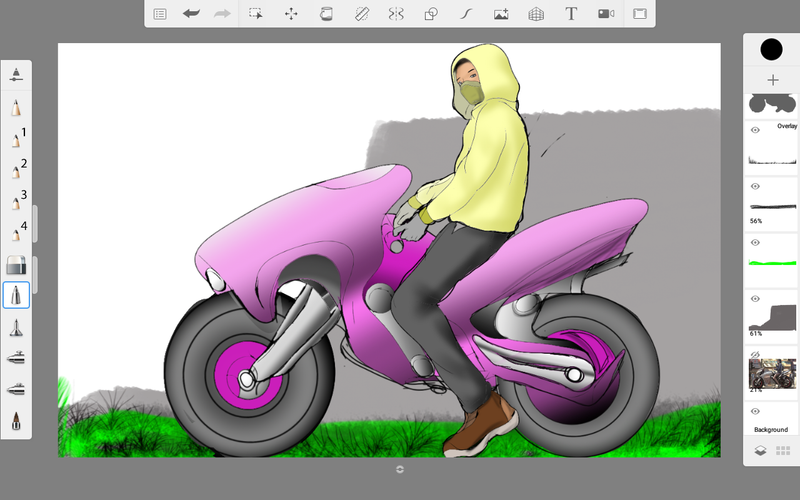Open the black color puck
This screenshot has width=800, height=500.
pyautogui.click(x=771, y=49)
